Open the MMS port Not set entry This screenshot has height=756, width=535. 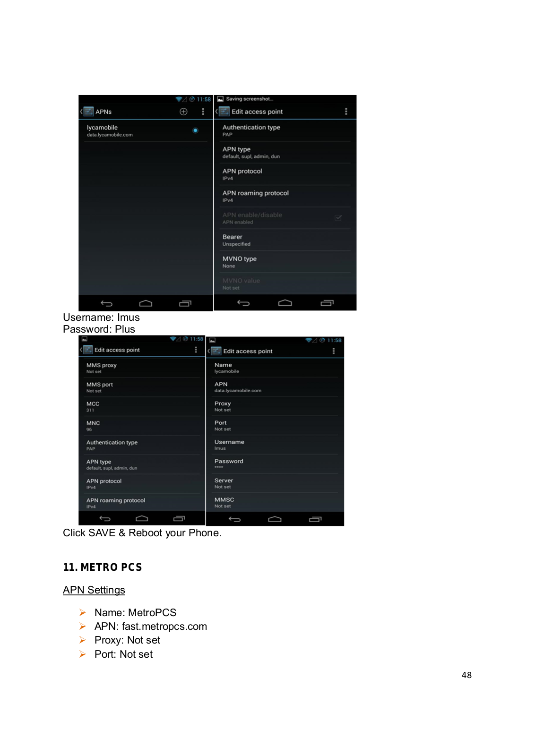point(142,387)
